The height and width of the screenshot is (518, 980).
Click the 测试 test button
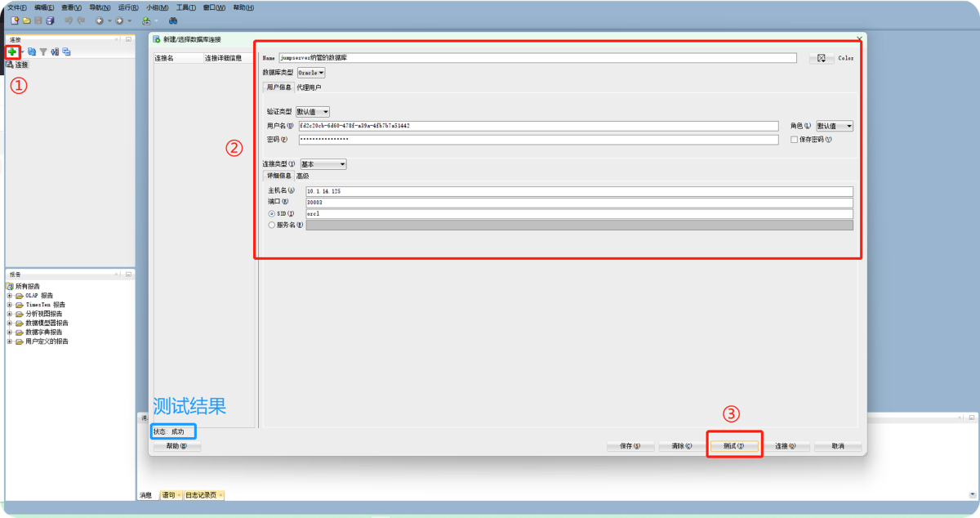(x=733, y=446)
